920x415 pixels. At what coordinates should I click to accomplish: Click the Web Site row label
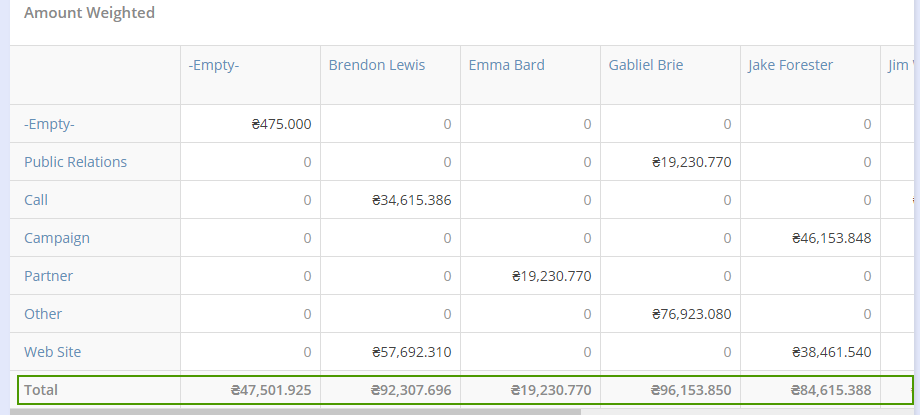click(x=53, y=352)
